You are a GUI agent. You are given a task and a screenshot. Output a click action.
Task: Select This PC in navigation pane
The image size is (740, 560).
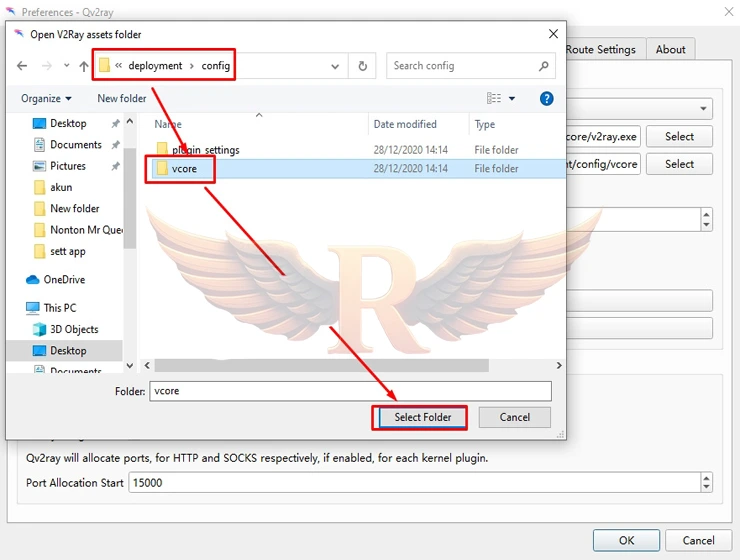60,308
